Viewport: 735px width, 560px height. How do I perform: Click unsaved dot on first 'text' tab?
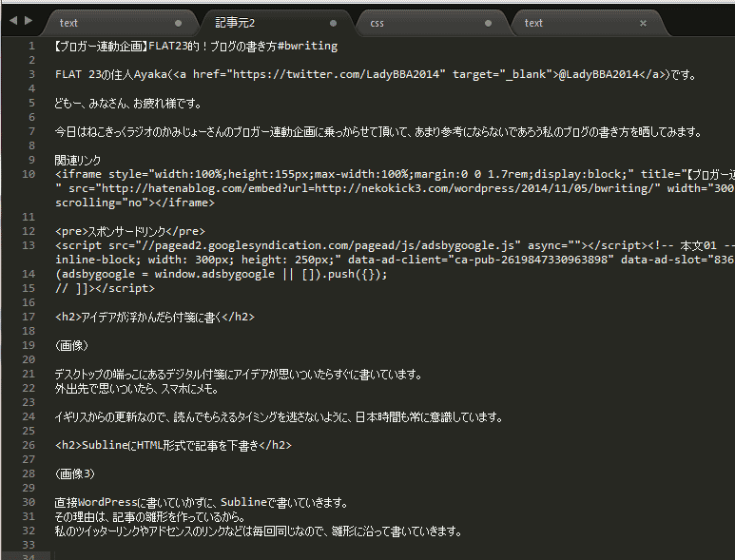tap(178, 23)
